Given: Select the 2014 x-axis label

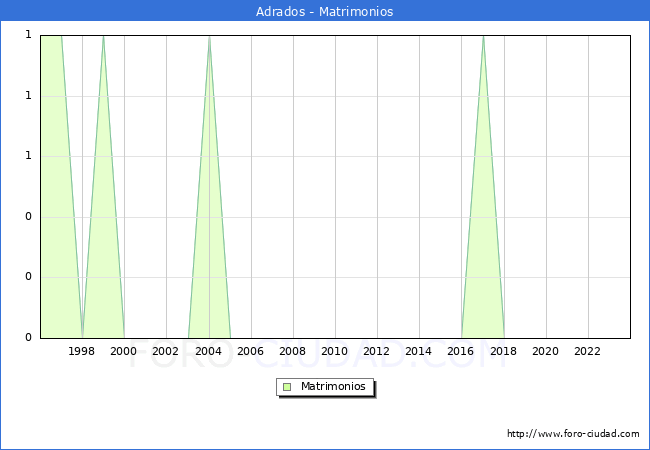Looking at the screenshot, I should (x=419, y=351).
